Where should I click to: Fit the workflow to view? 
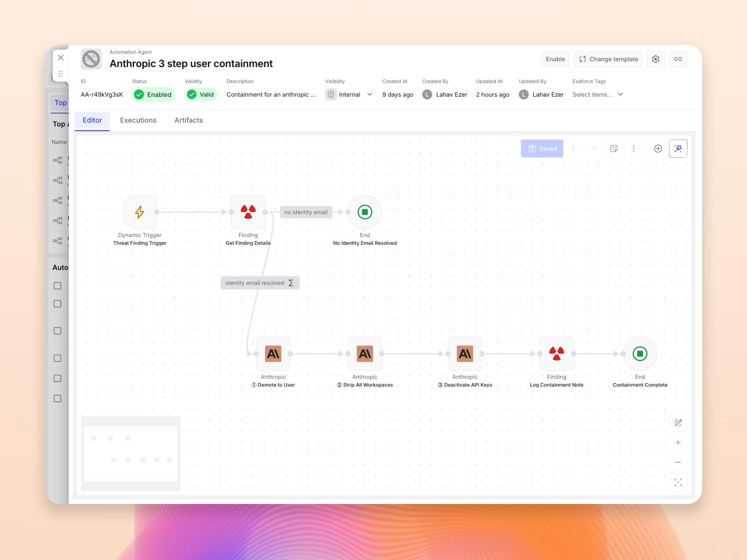click(678, 482)
